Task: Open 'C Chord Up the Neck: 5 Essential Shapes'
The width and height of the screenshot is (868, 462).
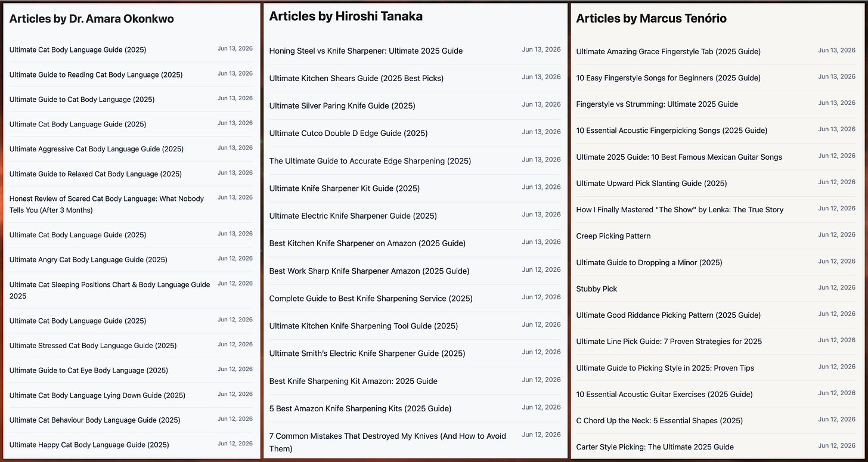Action: (x=659, y=420)
